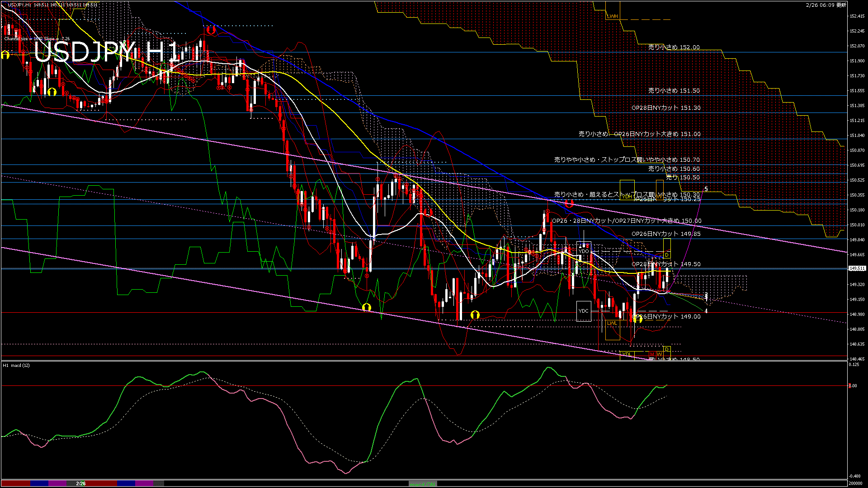Click the 売り小さめ 152.00 level label

[674, 47]
